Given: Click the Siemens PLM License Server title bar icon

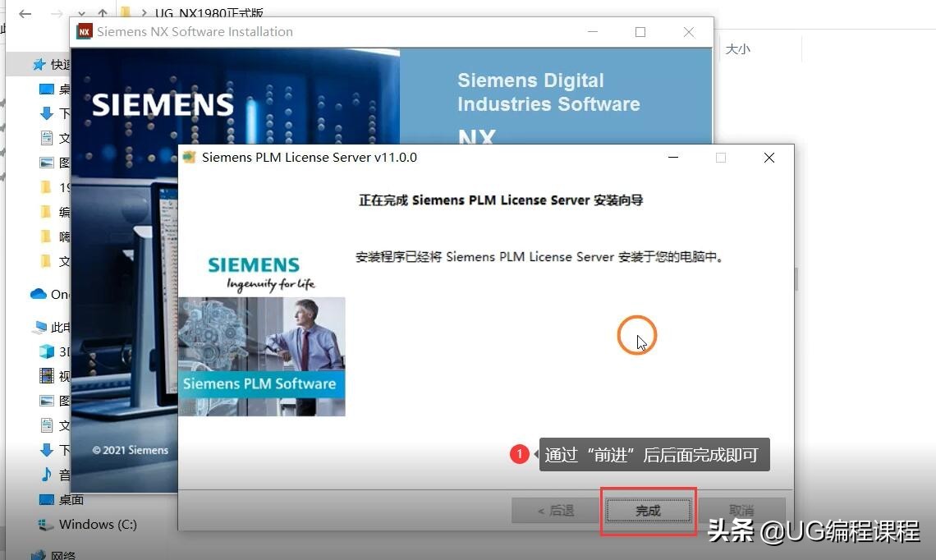Looking at the screenshot, I should tap(190, 157).
